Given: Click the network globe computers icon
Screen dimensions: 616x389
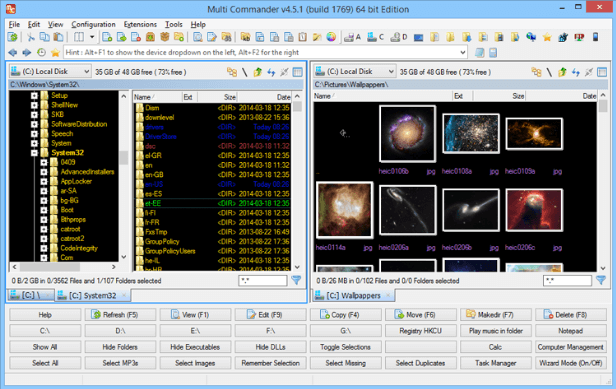Looking at the screenshot, I should point(531,37).
